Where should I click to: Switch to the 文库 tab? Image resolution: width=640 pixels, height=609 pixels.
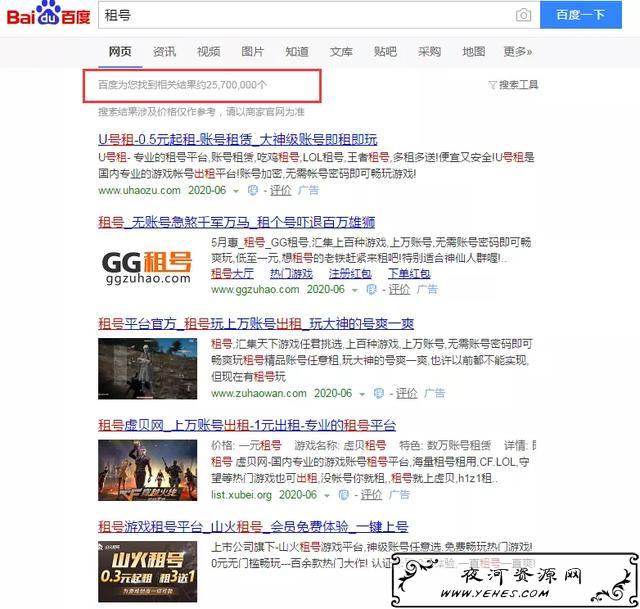(341, 51)
